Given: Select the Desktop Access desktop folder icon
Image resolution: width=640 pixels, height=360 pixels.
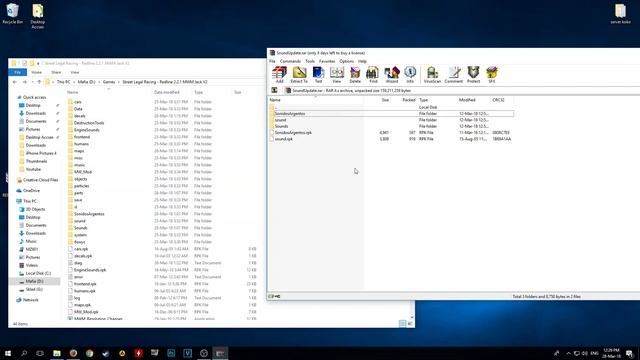Looking at the screenshot, I should [38, 16].
